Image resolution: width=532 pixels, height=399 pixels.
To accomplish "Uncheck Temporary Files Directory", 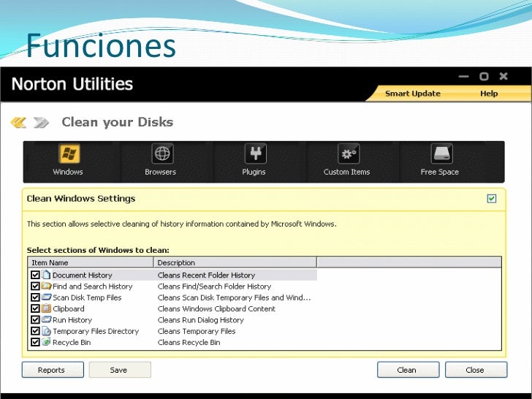I will coord(35,331).
